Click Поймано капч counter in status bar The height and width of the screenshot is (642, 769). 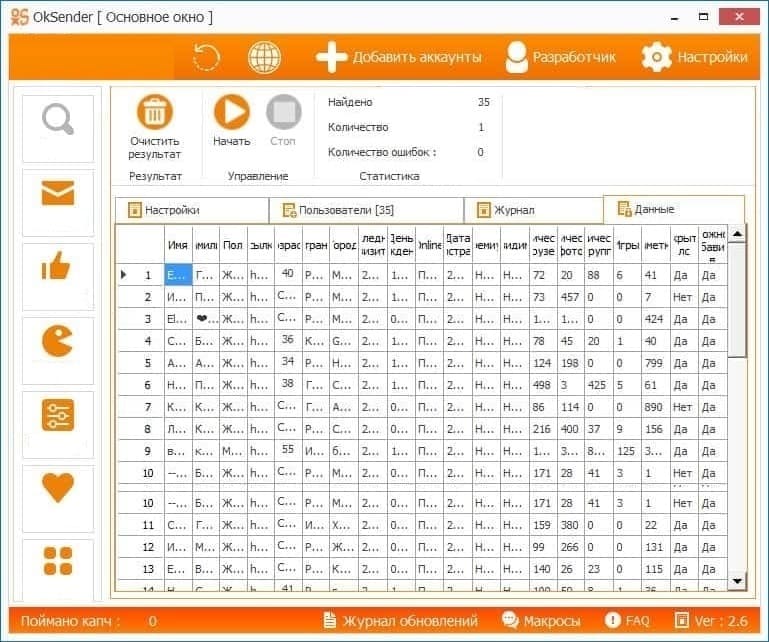tap(88, 621)
